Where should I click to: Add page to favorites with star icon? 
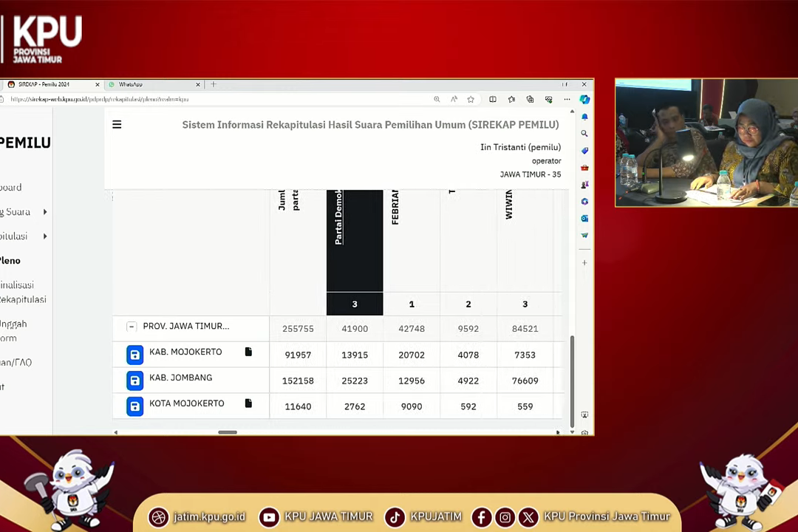pyautogui.click(x=471, y=99)
